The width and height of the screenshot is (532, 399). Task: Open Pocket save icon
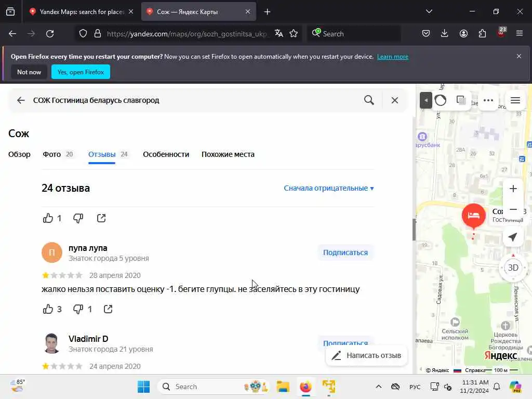[x=426, y=34]
